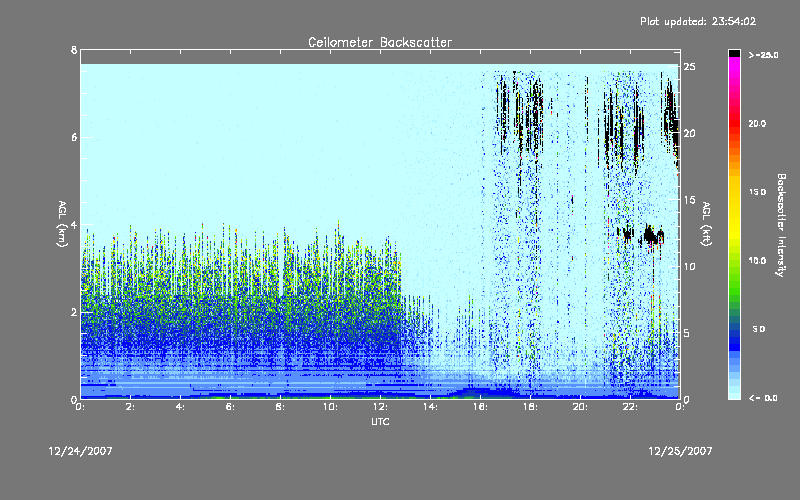Click the end date "12/25/2007"
800x500 pixels.
click(680, 451)
